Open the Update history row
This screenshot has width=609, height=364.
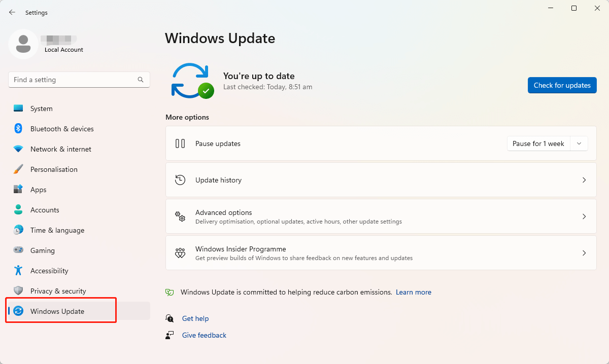point(381,180)
